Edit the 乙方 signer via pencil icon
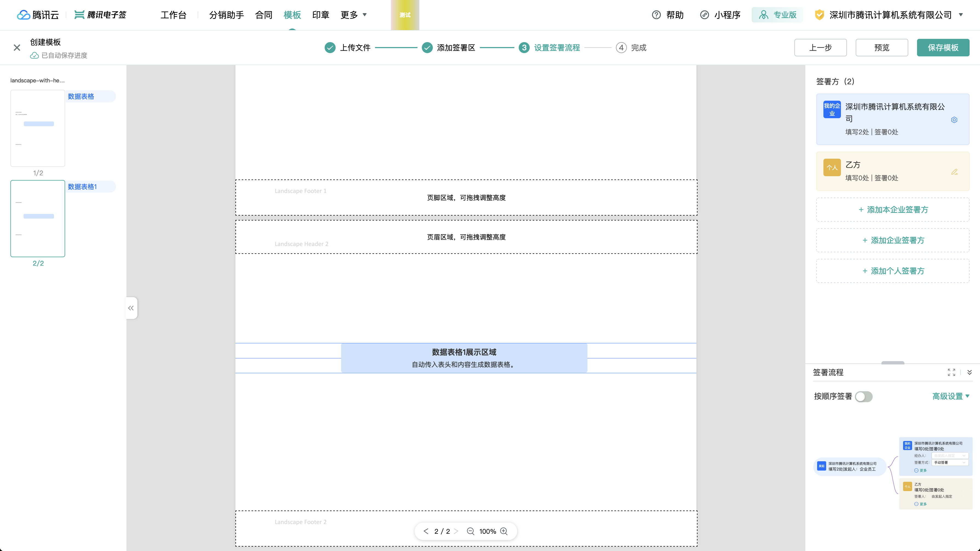This screenshot has height=551, width=980. 954,172
